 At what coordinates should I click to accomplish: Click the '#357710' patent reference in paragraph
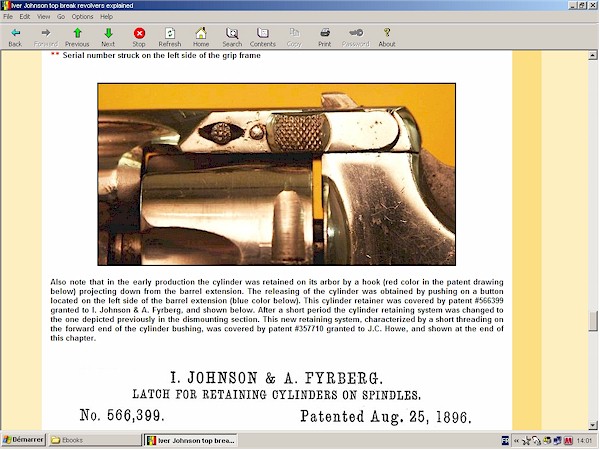[x=309, y=329]
